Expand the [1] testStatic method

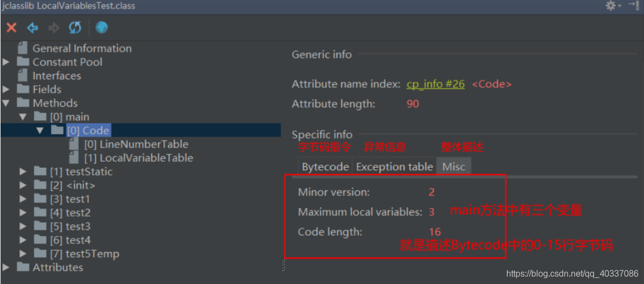coord(23,171)
